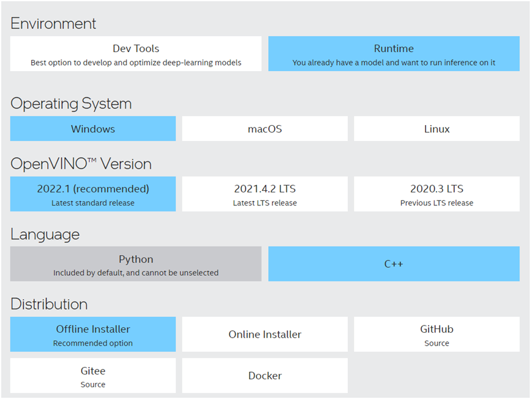The image size is (532, 399).
Task: Choose Gitee as the source distribution
Action: tap(92, 375)
